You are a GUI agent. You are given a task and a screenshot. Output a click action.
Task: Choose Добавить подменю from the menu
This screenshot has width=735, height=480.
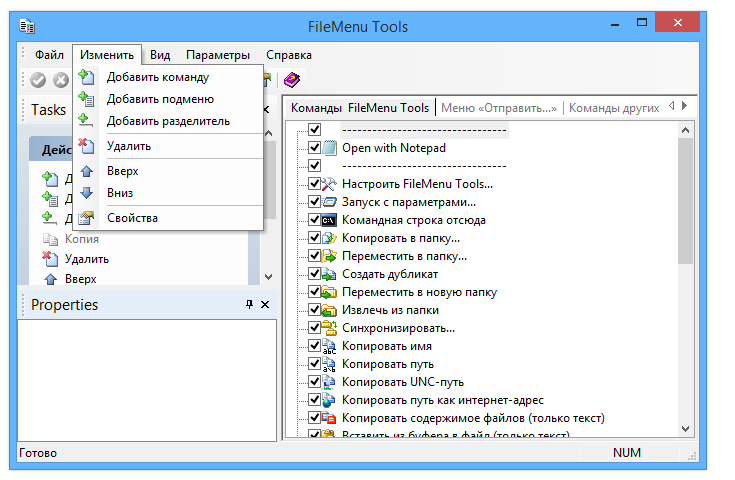(160, 99)
